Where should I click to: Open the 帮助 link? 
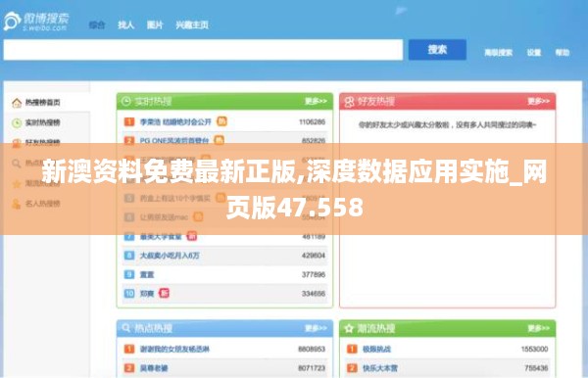(x=563, y=53)
